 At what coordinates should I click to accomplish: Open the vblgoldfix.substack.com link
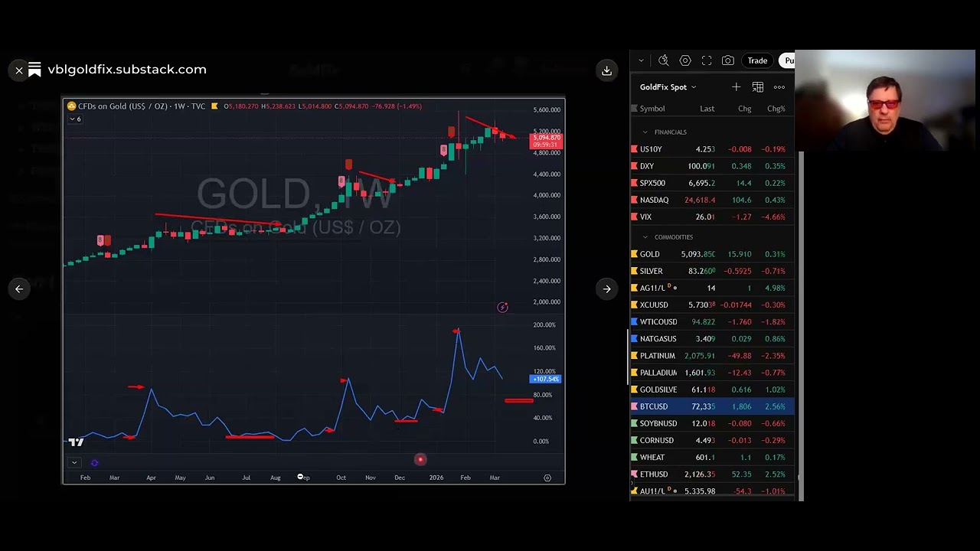pos(127,69)
